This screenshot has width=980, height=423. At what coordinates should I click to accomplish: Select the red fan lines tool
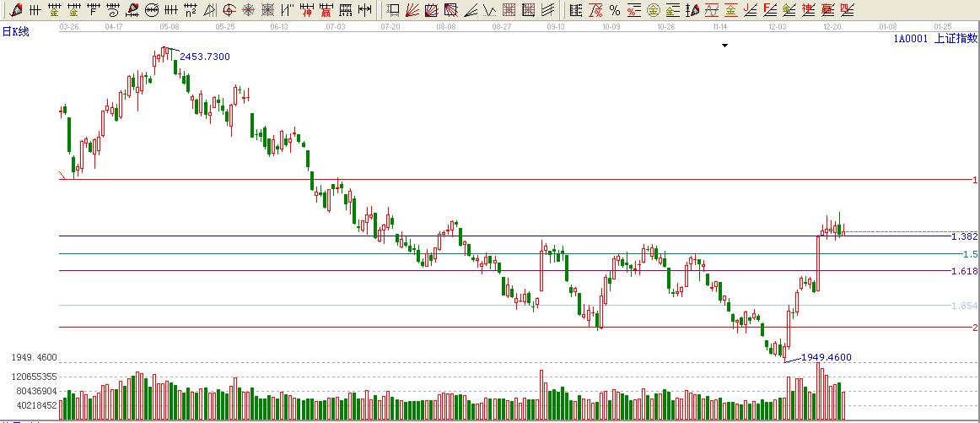pyautogui.click(x=412, y=10)
